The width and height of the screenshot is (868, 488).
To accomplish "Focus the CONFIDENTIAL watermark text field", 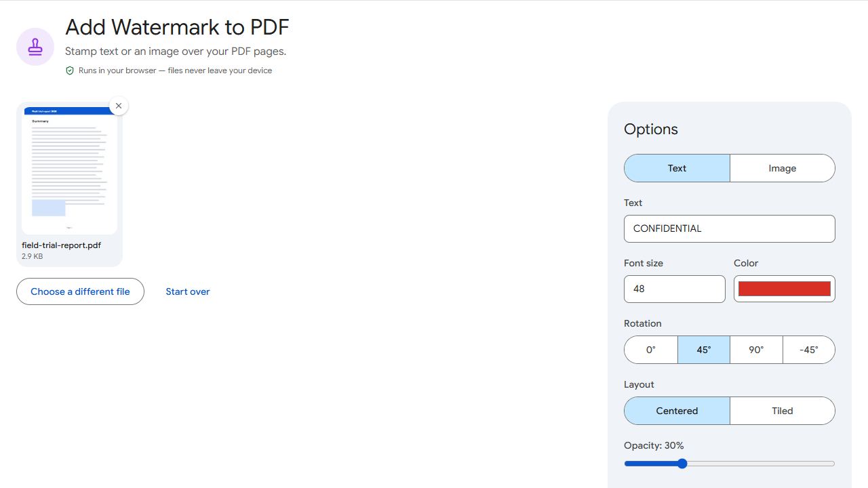I will tap(730, 228).
